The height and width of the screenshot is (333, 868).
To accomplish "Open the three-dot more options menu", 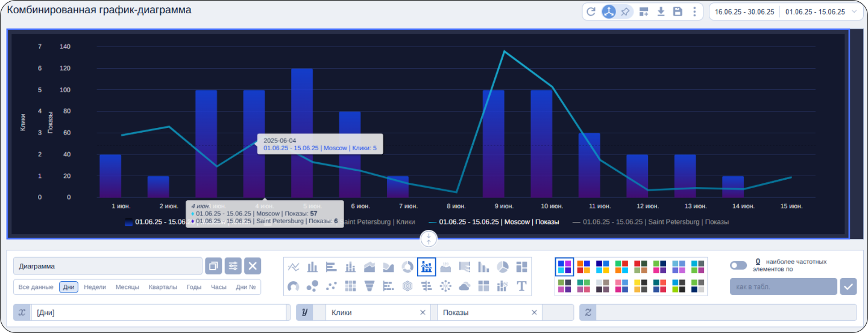I will click(694, 11).
